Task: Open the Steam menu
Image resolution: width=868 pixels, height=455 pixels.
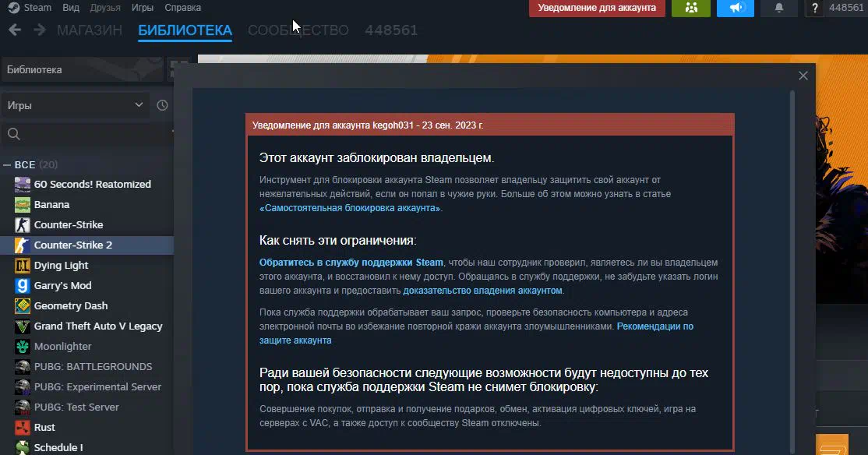Action: [x=37, y=8]
